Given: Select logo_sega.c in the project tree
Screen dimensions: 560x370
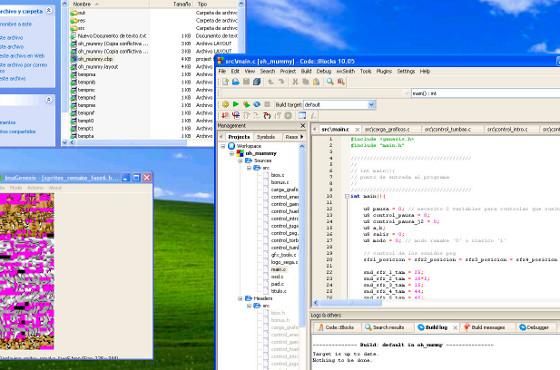Looking at the screenshot, I should [x=284, y=262].
